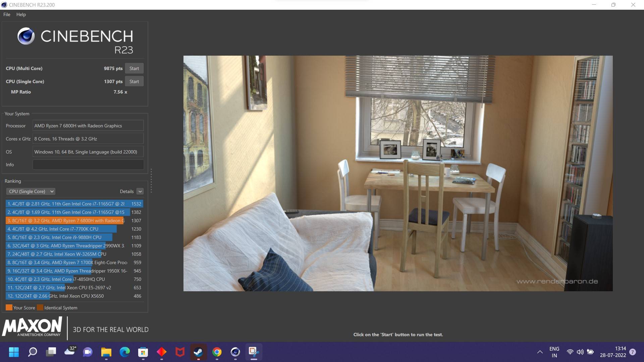The width and height of the screenshot is (644, 362).
Task: Click the Cinebench taskbar icon
Action: [235, 352]
